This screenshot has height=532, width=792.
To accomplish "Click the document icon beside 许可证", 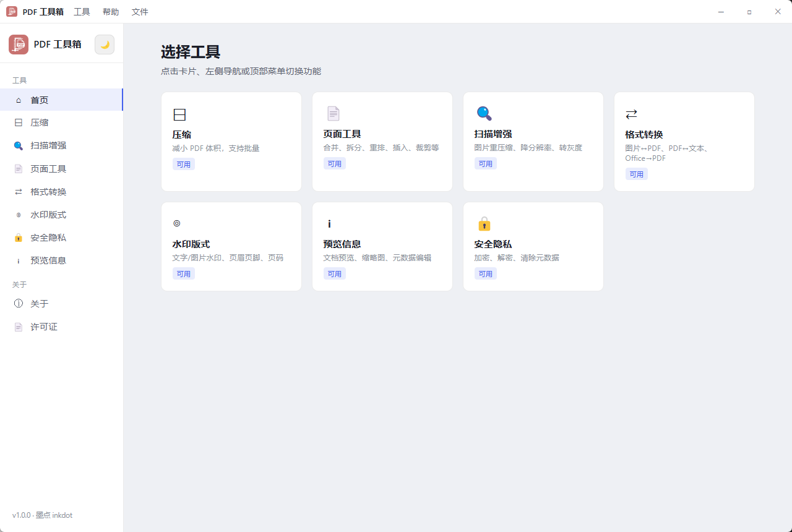I will pyautogui.click(x=19, y=327).
